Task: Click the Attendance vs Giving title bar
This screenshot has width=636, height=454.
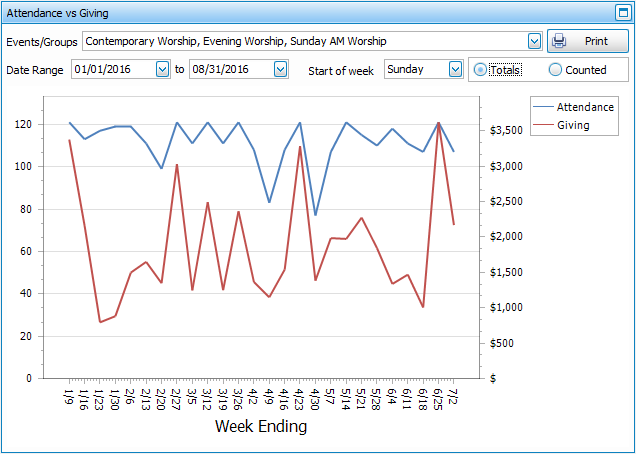Action: tap(300, 13)
